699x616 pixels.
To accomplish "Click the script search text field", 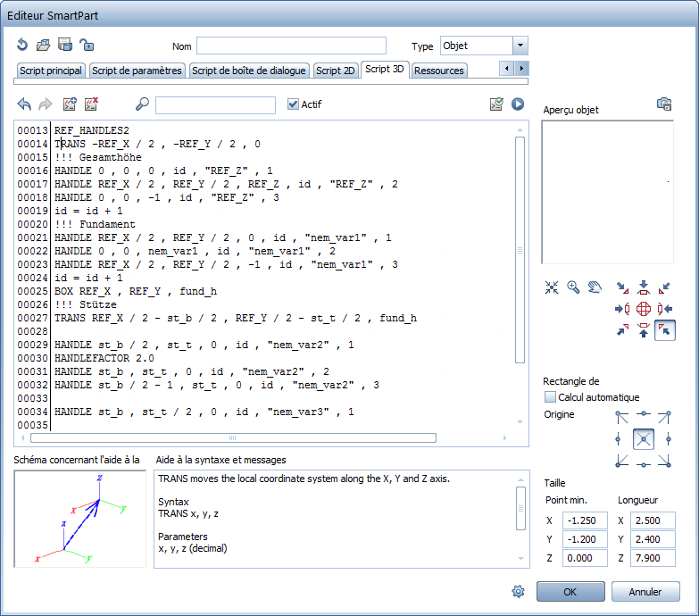I will (x=215, y=104).
